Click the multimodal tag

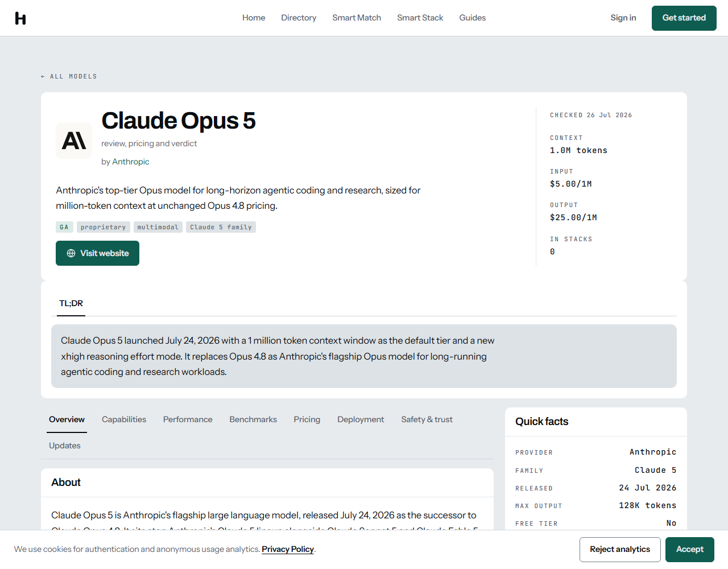tap(158, 227)
